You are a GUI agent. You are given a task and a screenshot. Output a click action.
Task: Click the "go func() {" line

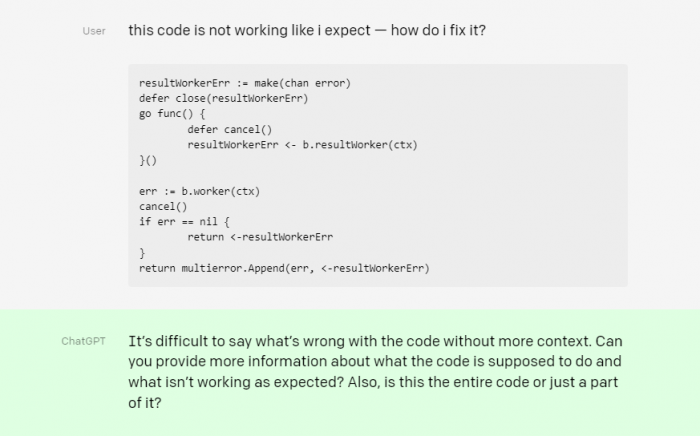[x=172, y=114]
